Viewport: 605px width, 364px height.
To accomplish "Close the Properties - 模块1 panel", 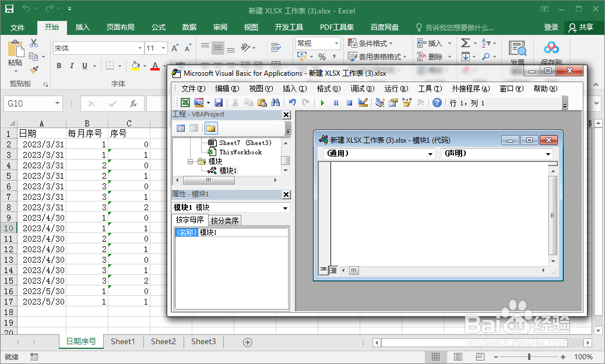I will point(286,195).
